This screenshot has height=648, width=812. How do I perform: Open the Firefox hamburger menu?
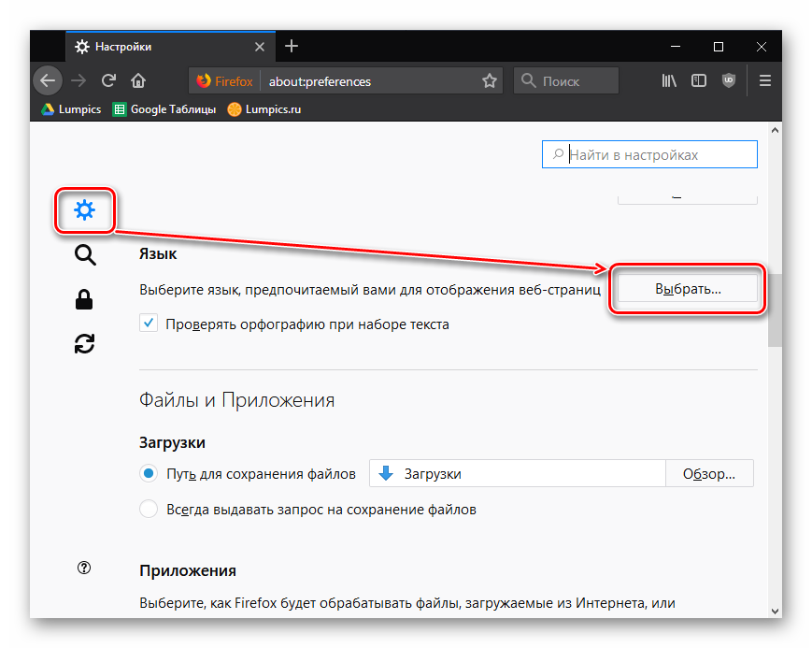click(x=764, y=80)
